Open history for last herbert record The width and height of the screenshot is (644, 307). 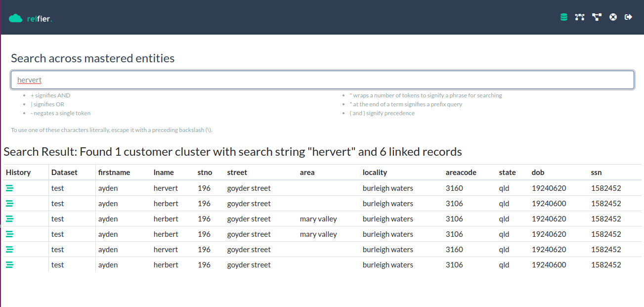(x=9, y=264)
